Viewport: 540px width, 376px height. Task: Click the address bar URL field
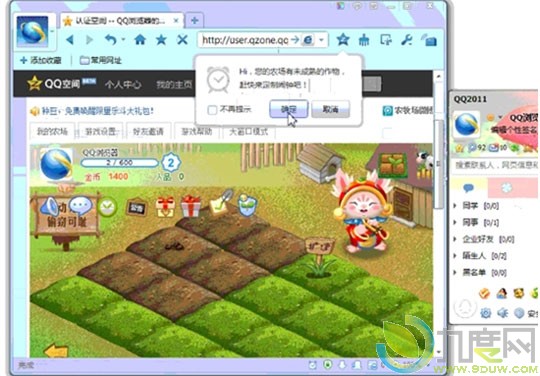245,40
